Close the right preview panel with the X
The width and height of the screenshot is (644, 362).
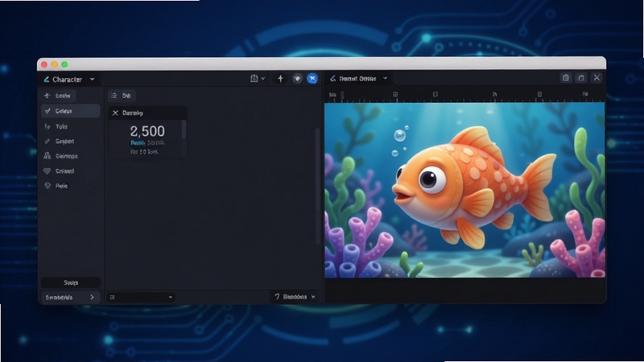(x=597, y=77)
